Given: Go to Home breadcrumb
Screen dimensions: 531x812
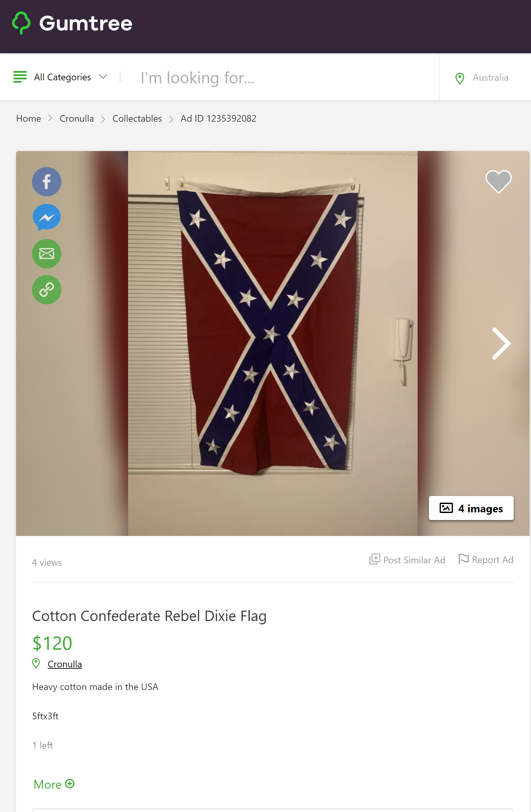Looking at the screenshot, I should pyautogui.click(x=28, y=118).
